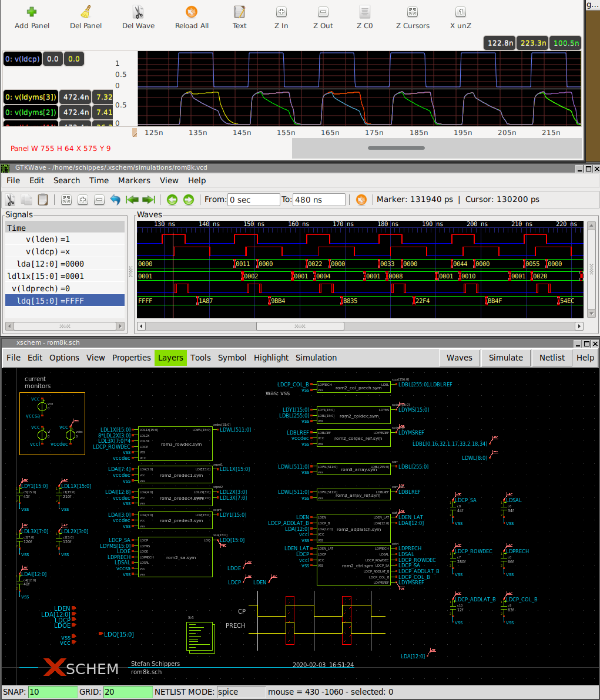This screenshot has width=600, height=700.
Task: Click GTKWave undo zoom blue arrow
Action: click(x=115, y=200)
